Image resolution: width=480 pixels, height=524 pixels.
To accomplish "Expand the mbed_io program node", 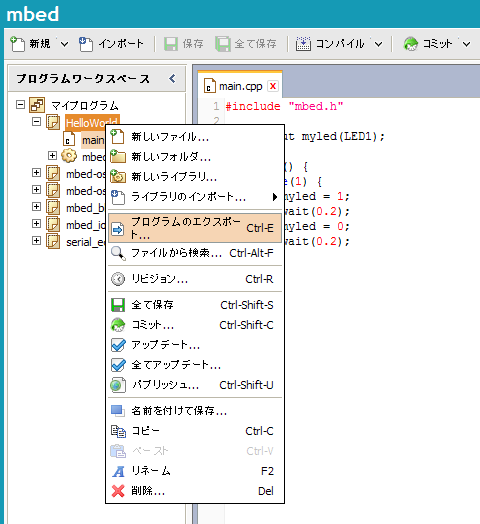I will pos(36,224).
